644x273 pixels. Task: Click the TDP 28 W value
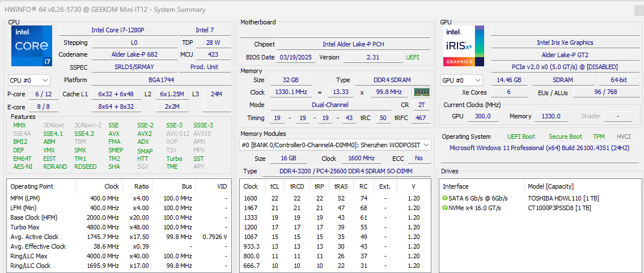[213, 42]
